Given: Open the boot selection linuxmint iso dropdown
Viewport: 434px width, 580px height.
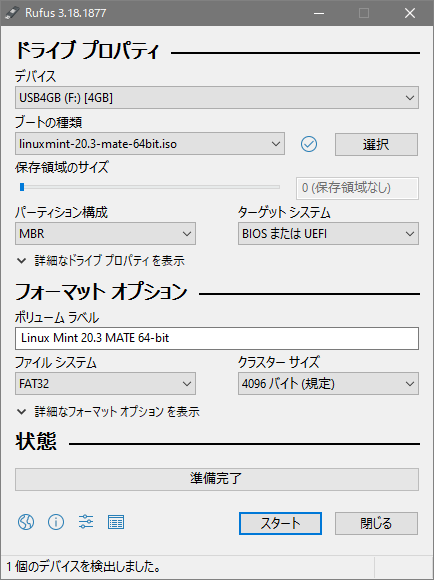Looking at the screenshot, I should click(x=150, y=144).
